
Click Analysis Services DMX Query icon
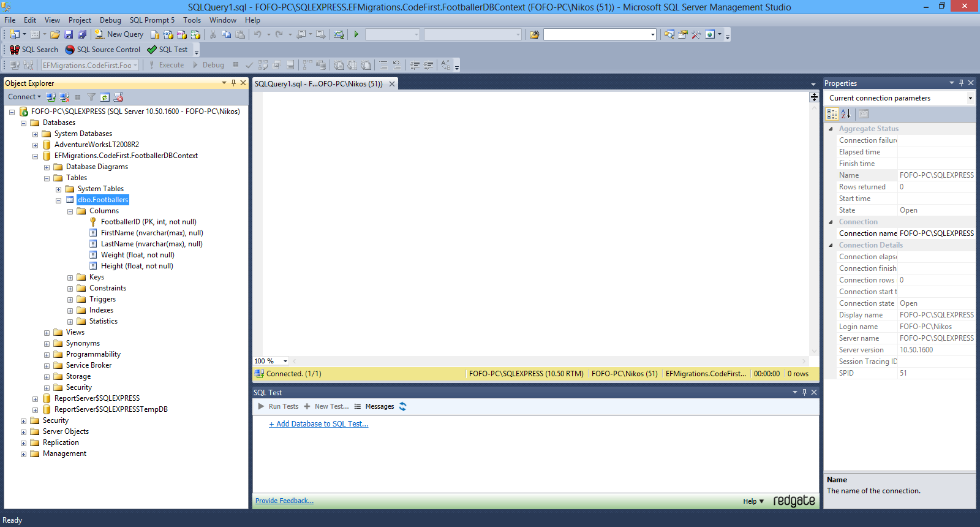pyautogui.click(x=182, y=34)
